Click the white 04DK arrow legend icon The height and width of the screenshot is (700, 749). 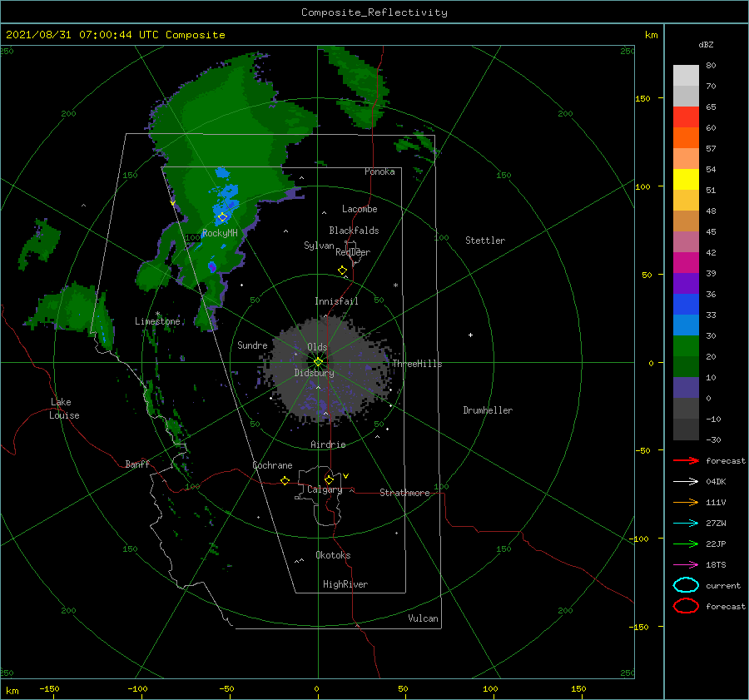click(x=686, y=482)
